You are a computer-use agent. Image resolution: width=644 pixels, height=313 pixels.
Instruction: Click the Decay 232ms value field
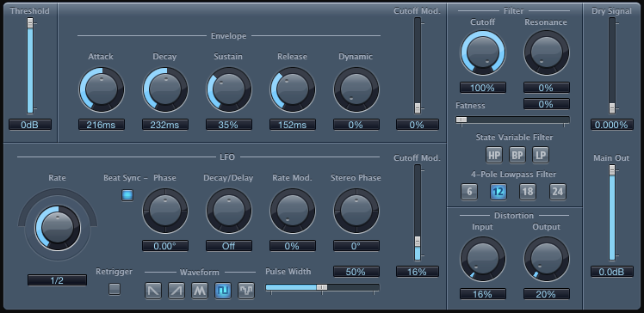pyautogui.click(x=165, y=125)
